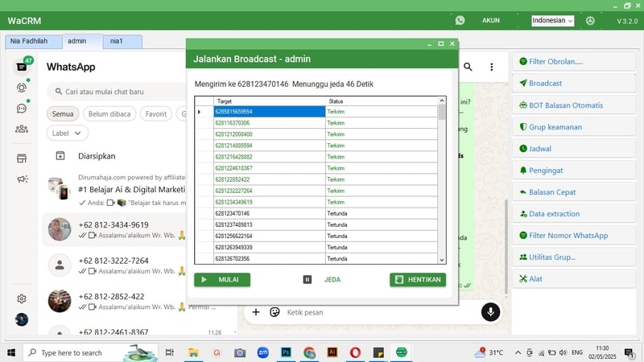644x362 pixels.
Task: Open Filter Obrolan option
Action: [x=574, y=62]
